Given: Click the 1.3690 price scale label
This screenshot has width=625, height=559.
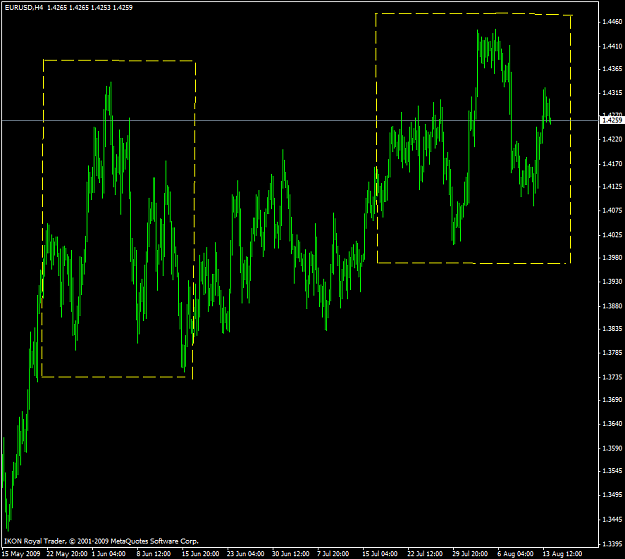Looking at the screenshot, I should [x=612, y=400].
